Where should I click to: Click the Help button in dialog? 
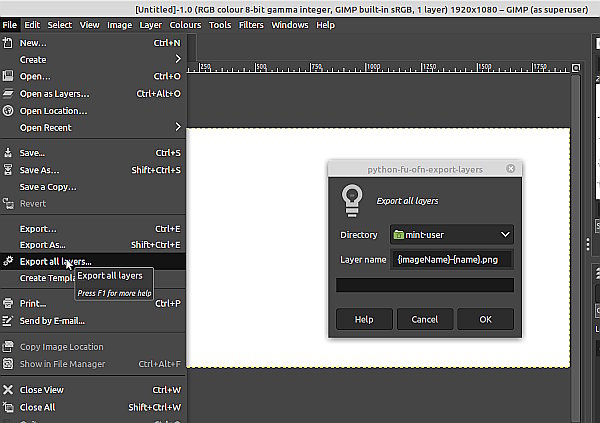364,319
